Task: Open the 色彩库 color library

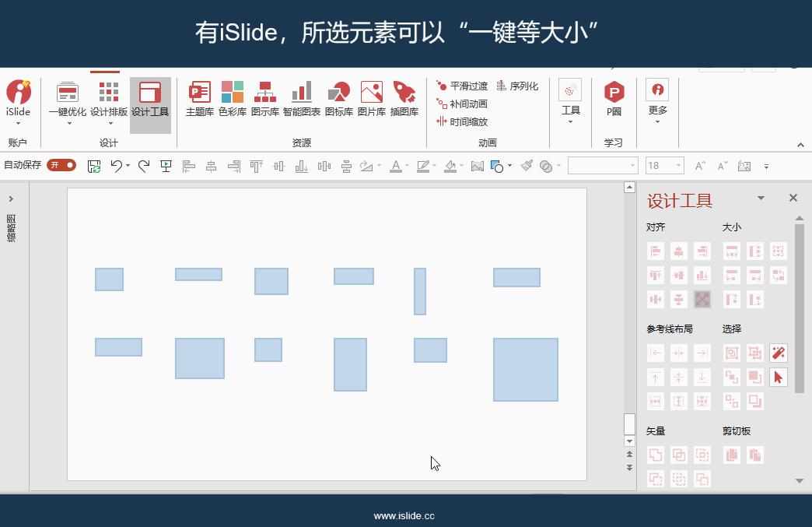Action: (x=232, y=98)
